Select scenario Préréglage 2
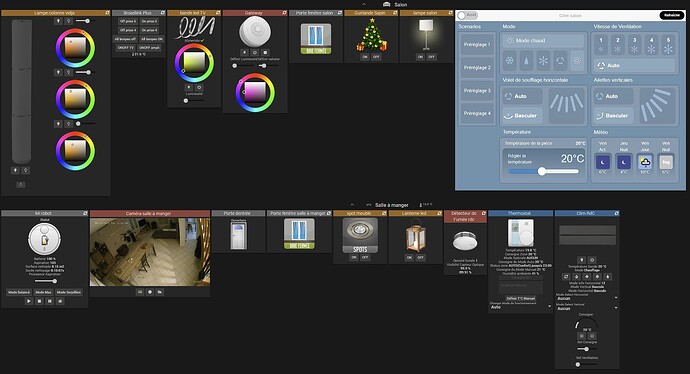The image size is (690, 374). [477, 68]
